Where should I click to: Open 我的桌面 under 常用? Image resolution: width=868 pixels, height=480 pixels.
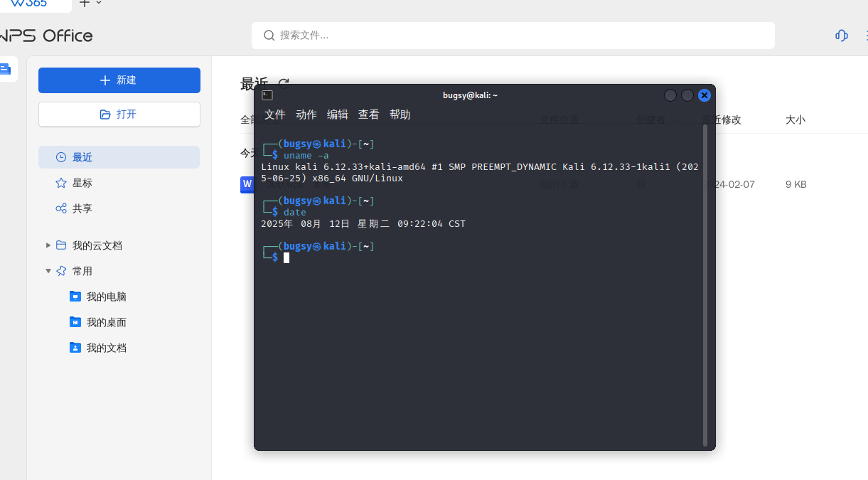coord(107,322)
